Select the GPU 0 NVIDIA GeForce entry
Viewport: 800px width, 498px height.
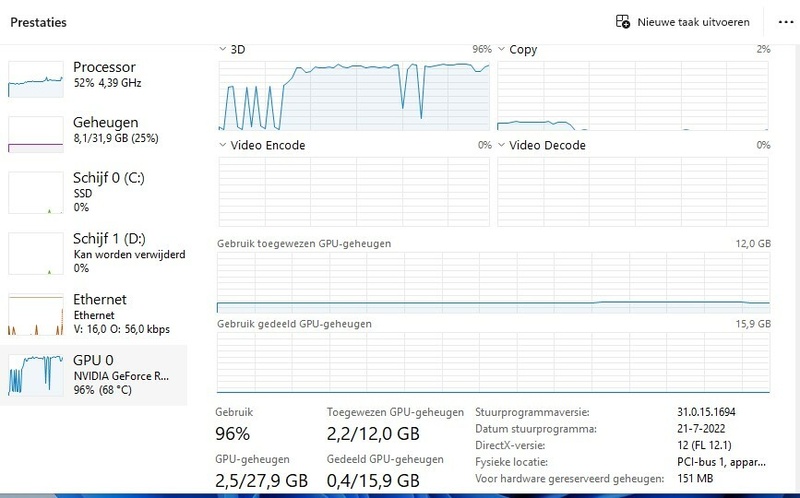tap(93, 375)
